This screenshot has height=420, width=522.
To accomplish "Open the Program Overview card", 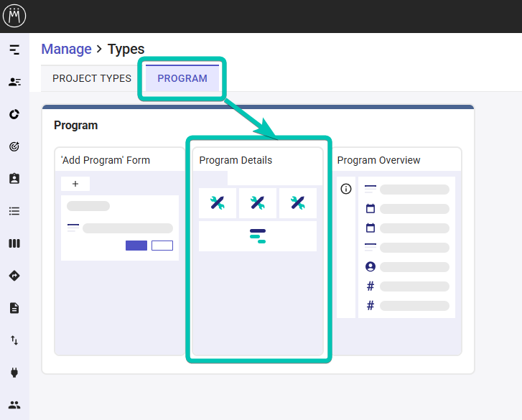I will pyautogui.click(x=396, y=251).
